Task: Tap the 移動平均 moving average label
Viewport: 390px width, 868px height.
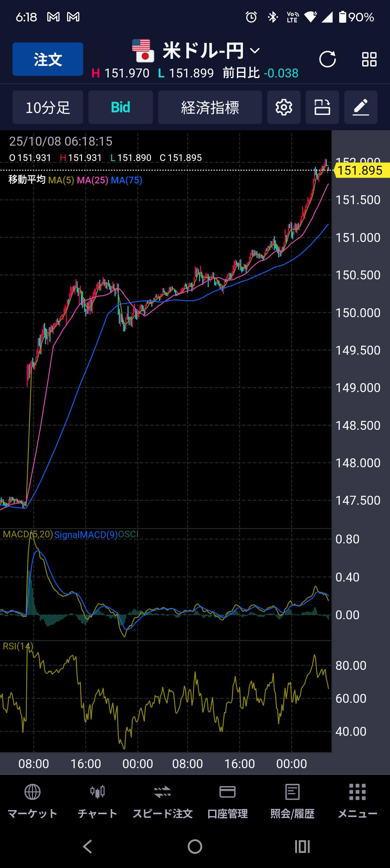Action: click(27, 180)
